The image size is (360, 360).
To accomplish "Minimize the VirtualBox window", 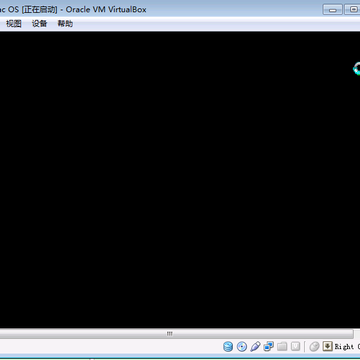I will (333, 10).
